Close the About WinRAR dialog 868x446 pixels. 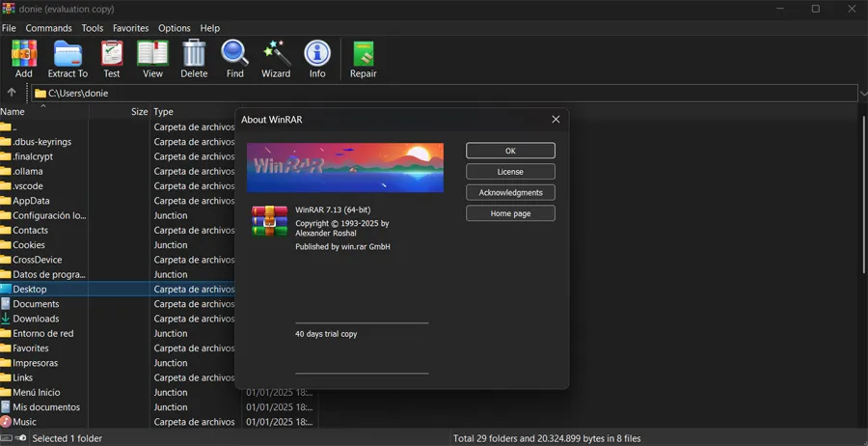point(556,120)
